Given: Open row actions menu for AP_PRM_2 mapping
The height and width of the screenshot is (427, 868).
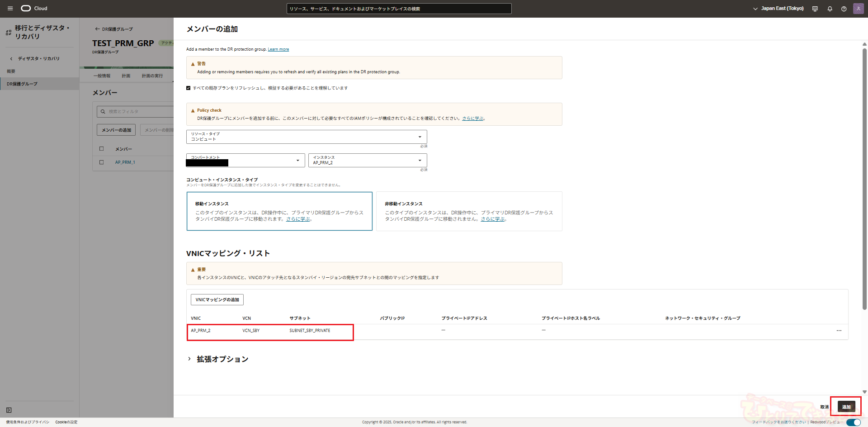Looking at the screenshot, I should [x=839, y=331].
